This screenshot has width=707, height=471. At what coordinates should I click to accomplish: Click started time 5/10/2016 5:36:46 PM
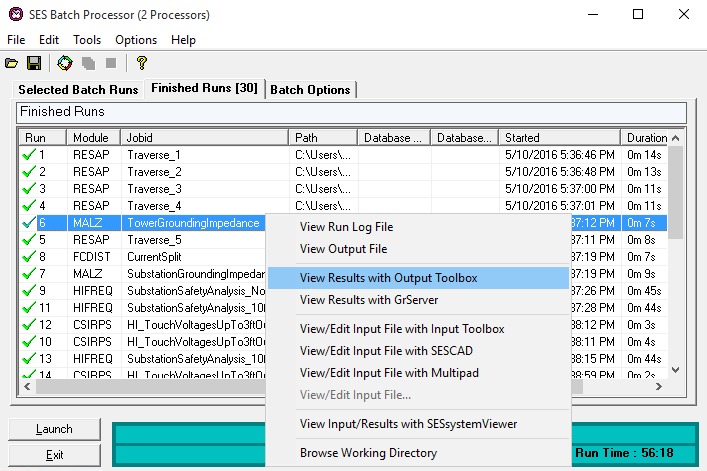pyautogui.click(x=560, y=155)
